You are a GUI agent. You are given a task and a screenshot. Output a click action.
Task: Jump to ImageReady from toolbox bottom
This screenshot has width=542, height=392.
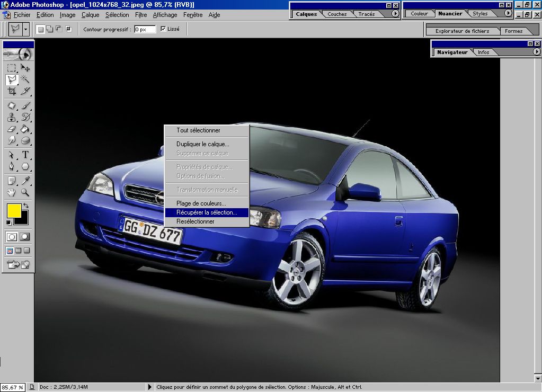19,265
